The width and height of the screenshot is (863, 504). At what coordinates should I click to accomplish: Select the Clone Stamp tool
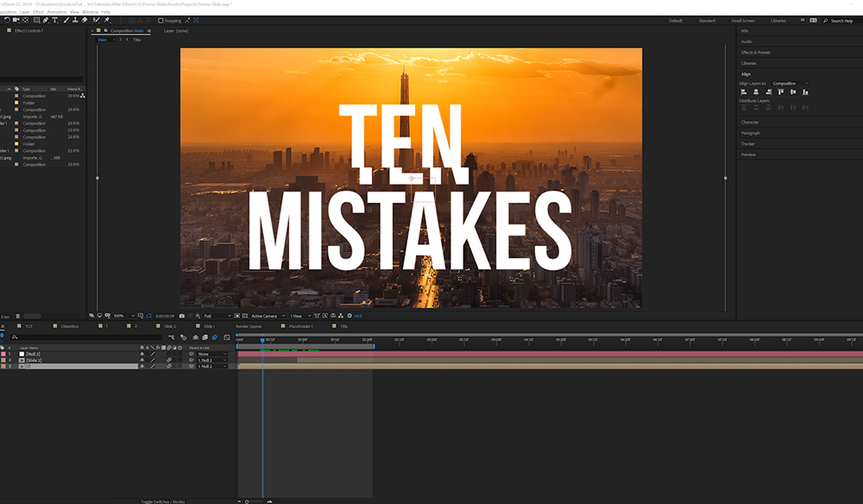point(75,19)
